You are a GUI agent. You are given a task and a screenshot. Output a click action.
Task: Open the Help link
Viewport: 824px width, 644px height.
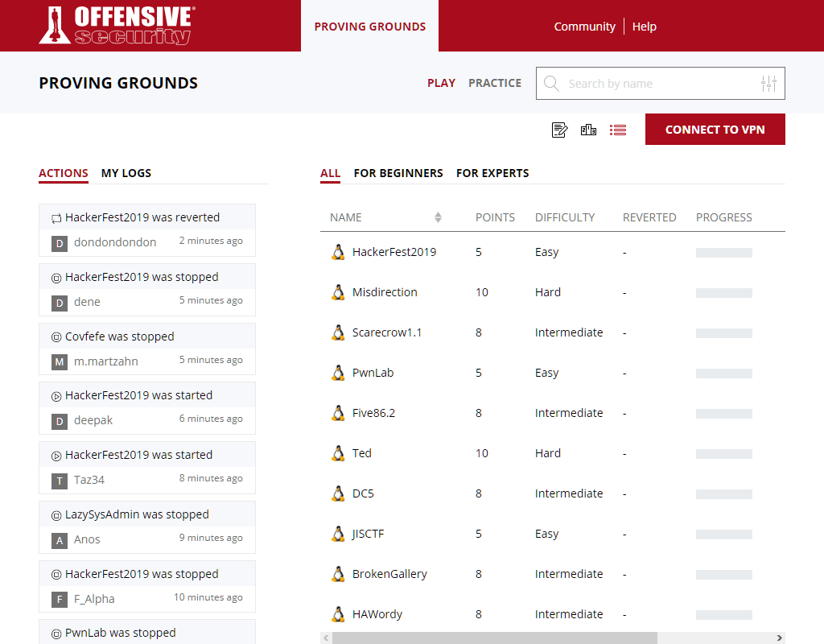pos(645,27)
